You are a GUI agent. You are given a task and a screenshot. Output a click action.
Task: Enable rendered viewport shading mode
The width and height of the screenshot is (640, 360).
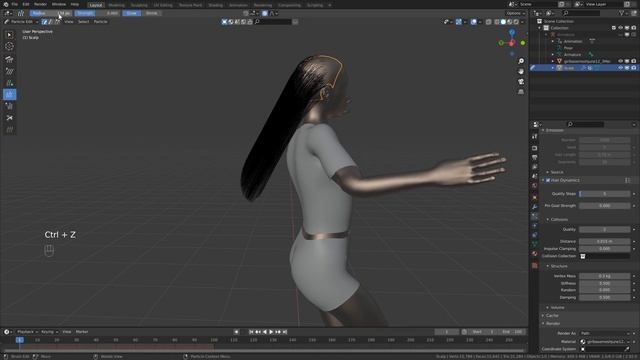(x=516, y=22)
